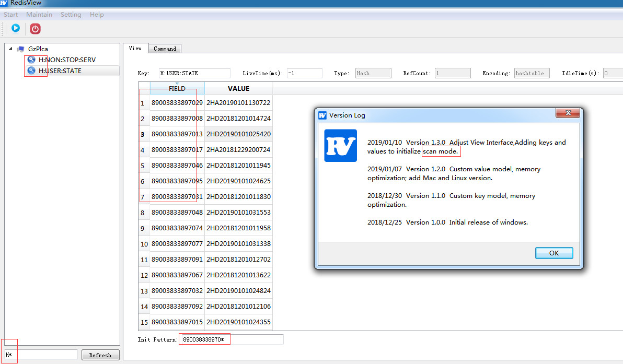
Task: Select value cell 2HA20181229200724
Action: pyautogui.click(x=238, y=150)
